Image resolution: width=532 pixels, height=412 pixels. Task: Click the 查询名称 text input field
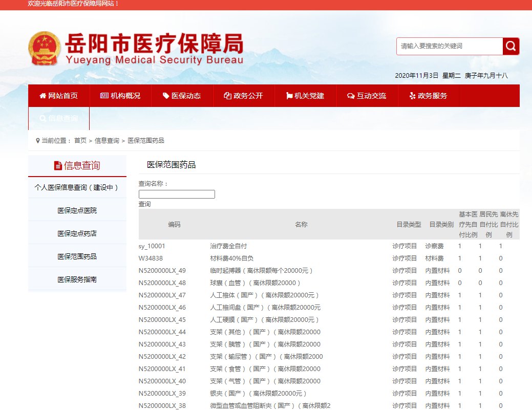[177, 194]
